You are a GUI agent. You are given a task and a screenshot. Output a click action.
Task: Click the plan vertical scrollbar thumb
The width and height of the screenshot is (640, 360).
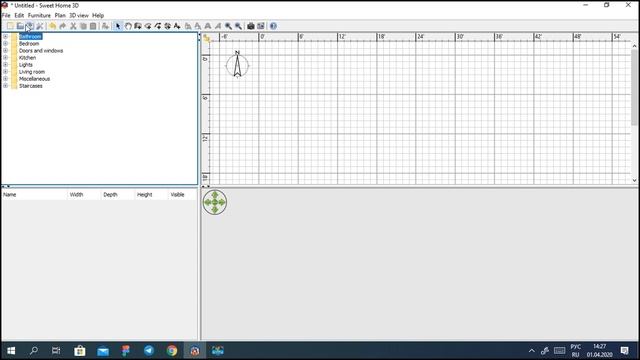(x=634, y=87)
